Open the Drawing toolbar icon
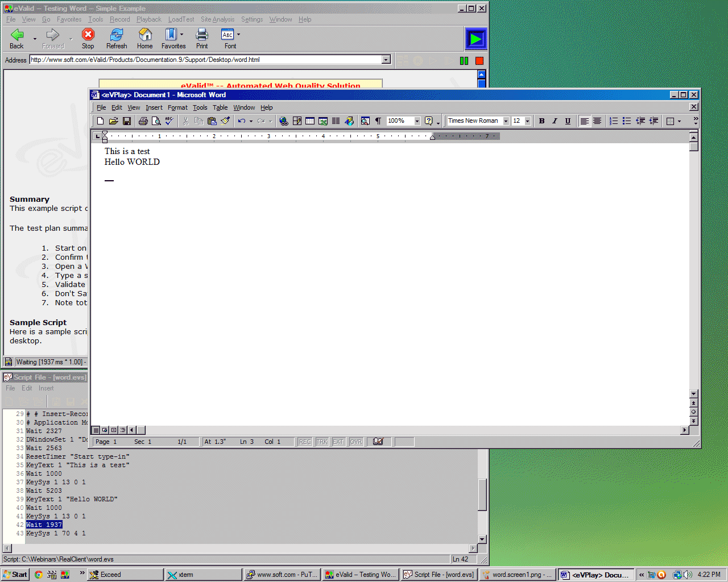The image size is (728, 582). click(x=349, y=121)
